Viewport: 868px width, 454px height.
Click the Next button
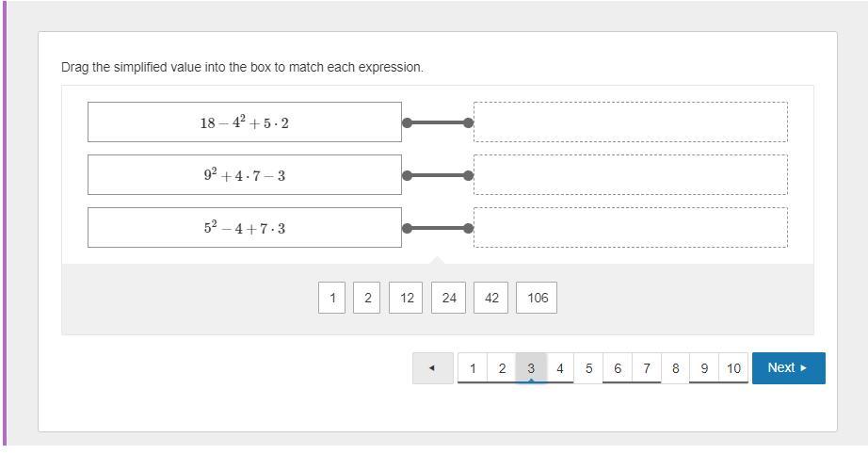pos(788,368)
